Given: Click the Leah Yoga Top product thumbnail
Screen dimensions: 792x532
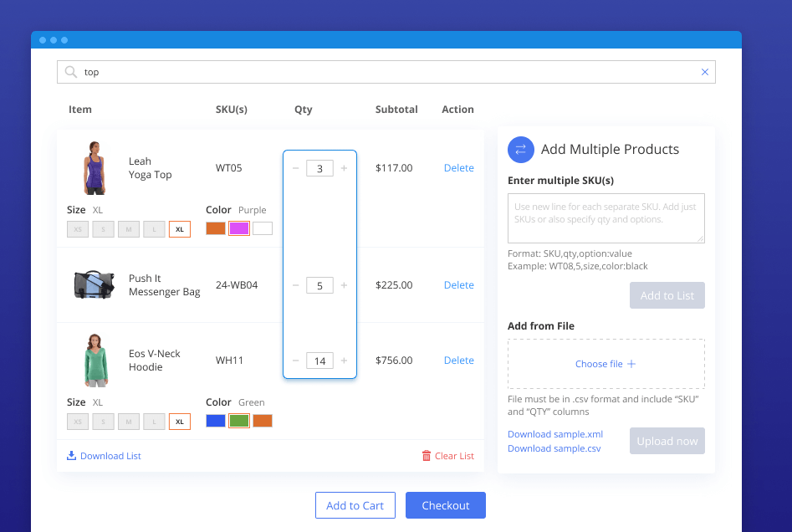Looking at the screenshot, I should point(95,168).
